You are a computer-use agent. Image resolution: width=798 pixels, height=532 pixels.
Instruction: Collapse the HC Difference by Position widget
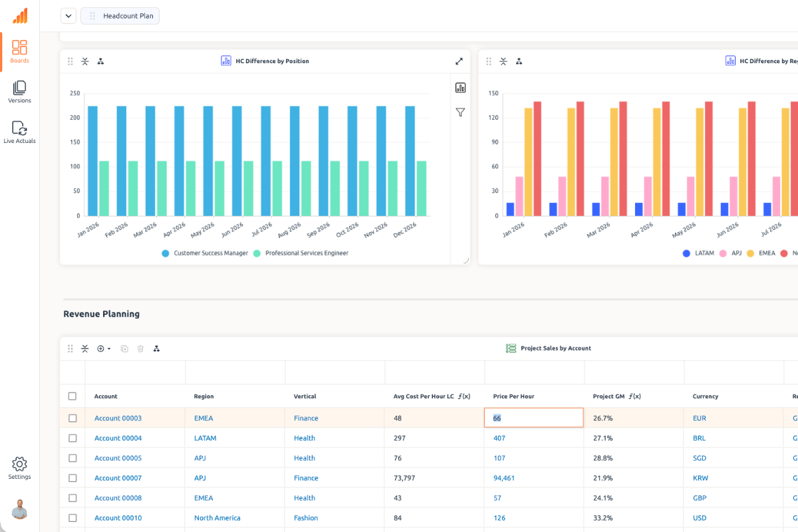[85, 61]
